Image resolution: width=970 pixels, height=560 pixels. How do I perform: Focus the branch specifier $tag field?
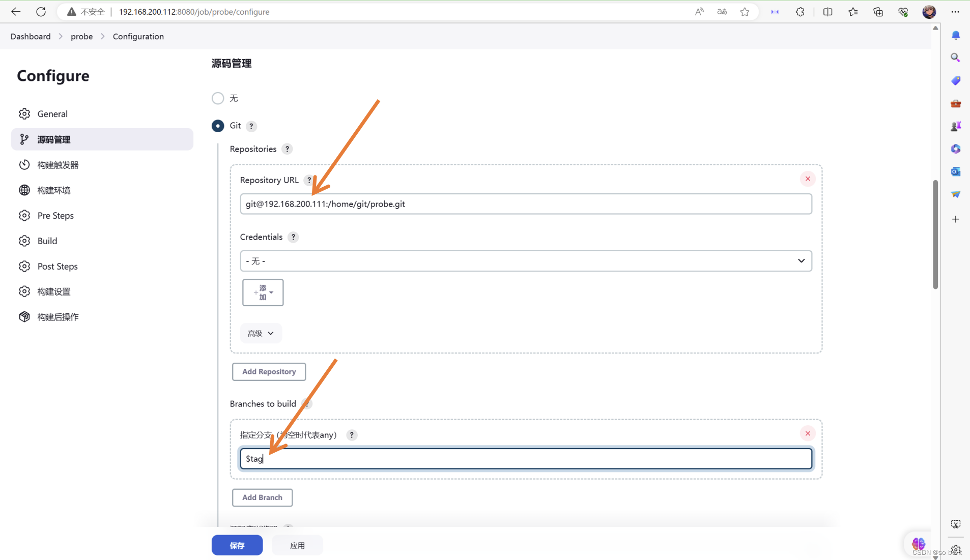(x=526, y=459)
